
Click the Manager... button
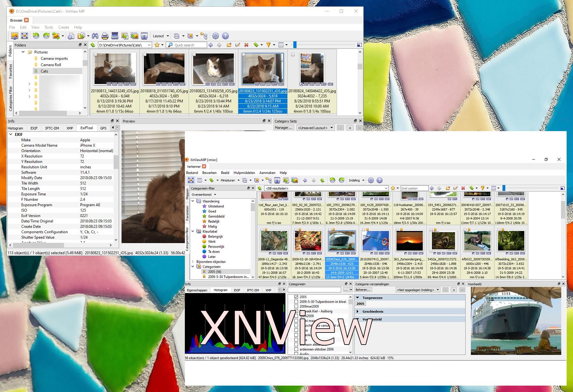[x=283, y=128]
